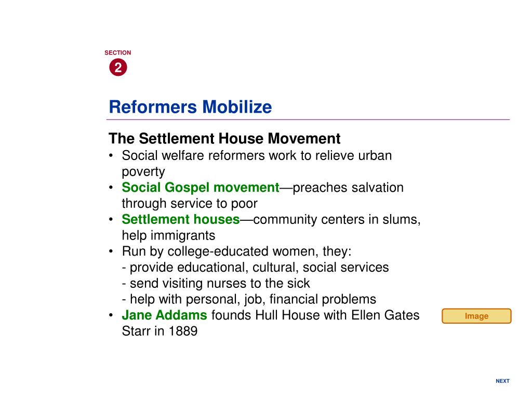
Task: Open the Jane Addams green term
Action: 164,315
